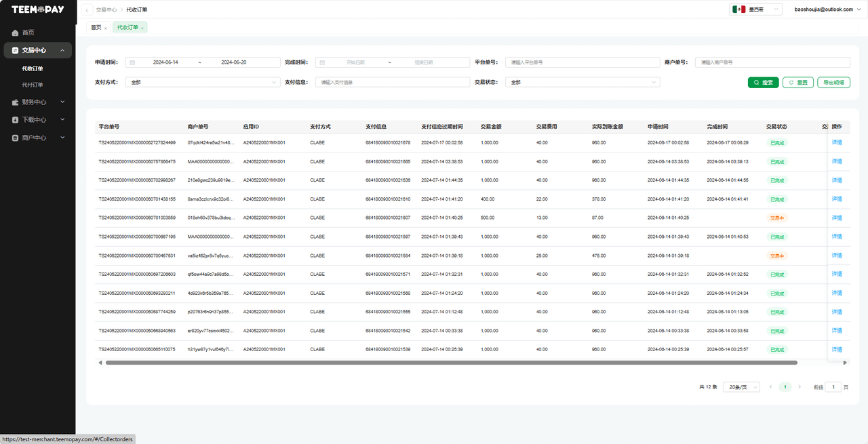Expand the 商户中心 sidebar menu
Image resolution: width=868 pixels, height=444 pixels.
pos(62,138)
